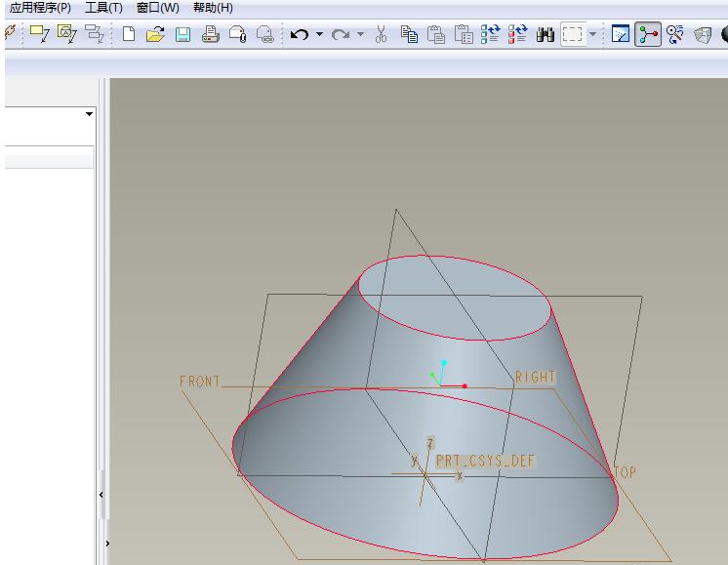Collapse the left panel using sash arrow
This screenshot has width=728, height=565.
coord(101,496)
